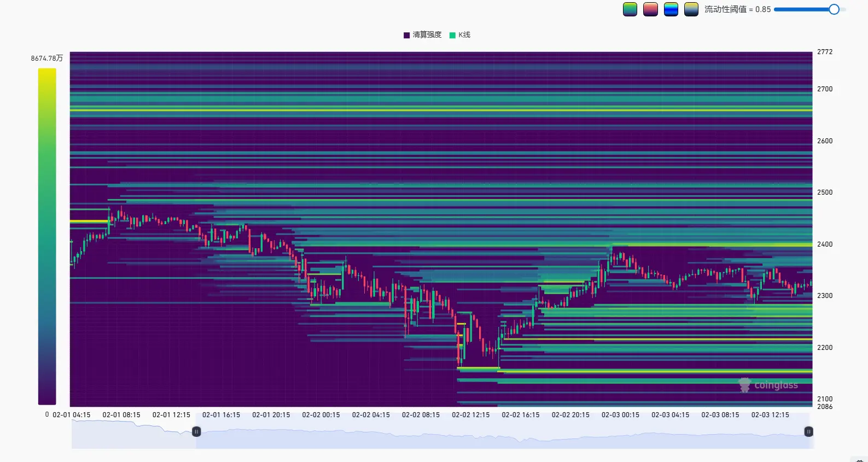This screenshot has width=868, height=462.
Task: Click the liquidation intensity color scale bar
Action: coord(47,236)
